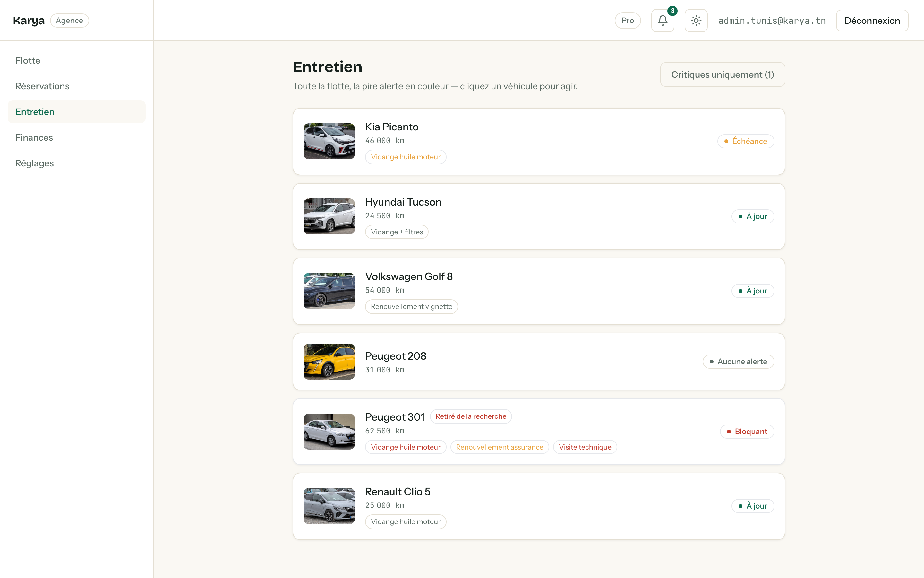Screen dimensions: 924x578
Task: Toggle light/dark theme sun icon
Action: tap(696, 21)
